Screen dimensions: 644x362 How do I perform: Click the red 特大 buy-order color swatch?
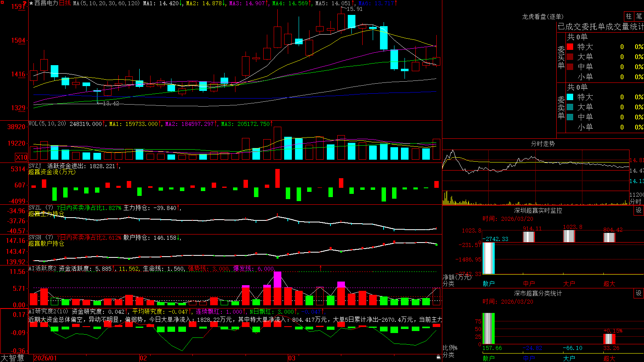[570, 47]
